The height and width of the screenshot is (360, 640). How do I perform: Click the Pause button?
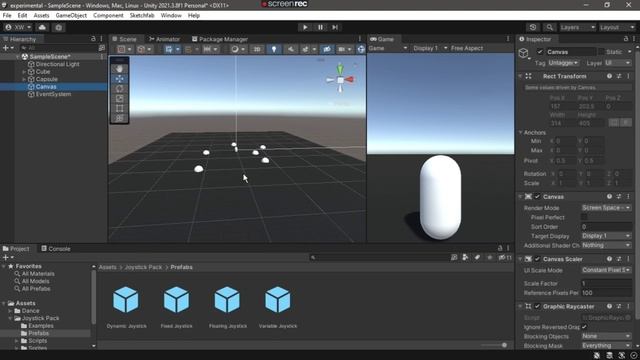click(320, 27)
